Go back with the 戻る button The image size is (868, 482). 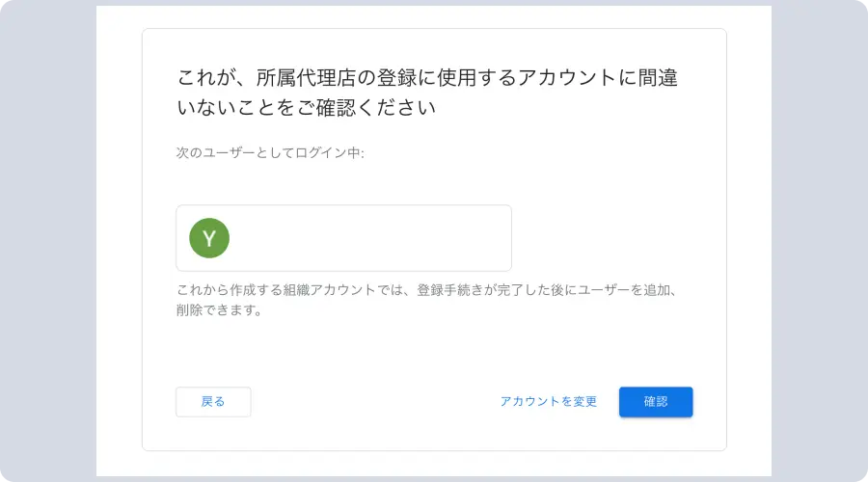(213, 402)
